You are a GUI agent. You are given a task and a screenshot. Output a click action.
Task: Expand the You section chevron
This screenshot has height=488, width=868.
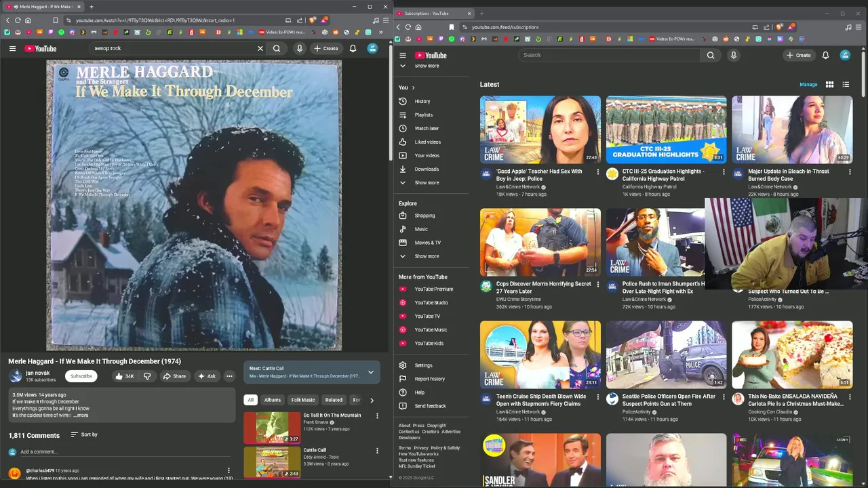pos(413,87)
